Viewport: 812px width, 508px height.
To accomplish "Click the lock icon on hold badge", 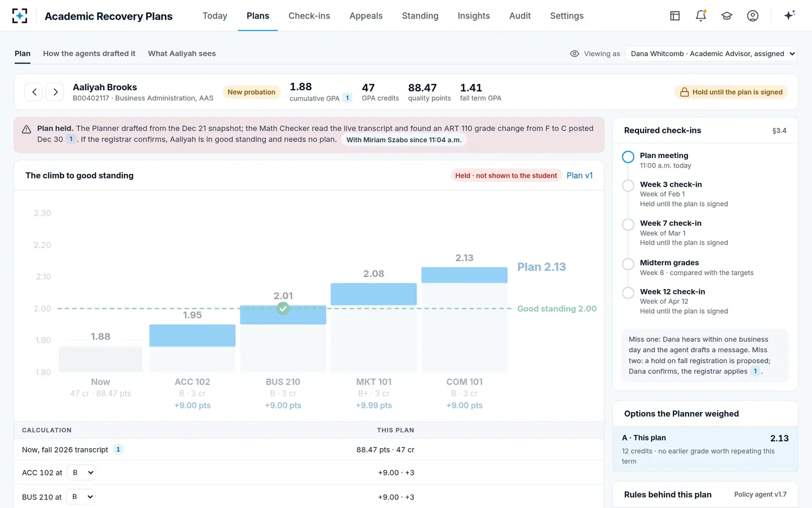I will coord(685,92).
